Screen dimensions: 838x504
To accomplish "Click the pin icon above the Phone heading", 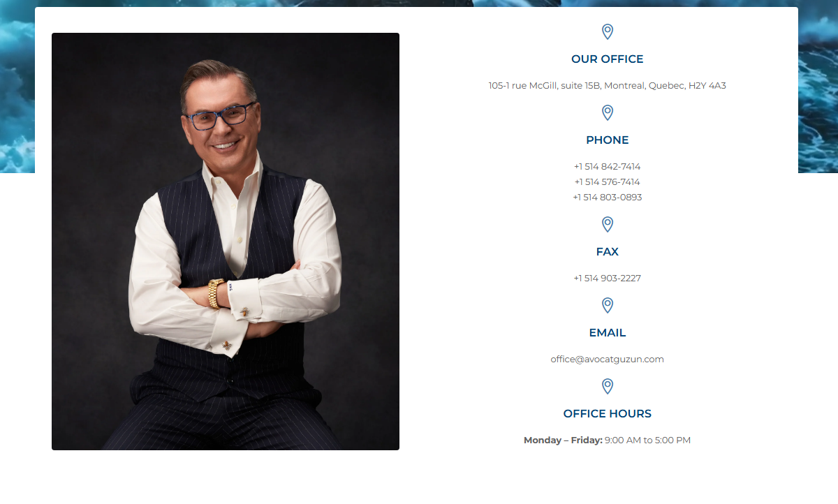I will [x=608, y=113].
